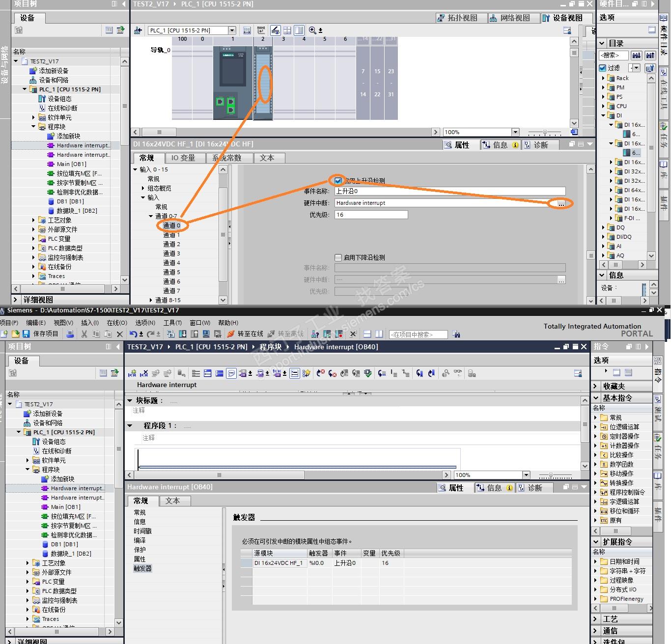
Task: Collapse 程序段 1 in OB40 editor
Action: (x=130, y=426)
